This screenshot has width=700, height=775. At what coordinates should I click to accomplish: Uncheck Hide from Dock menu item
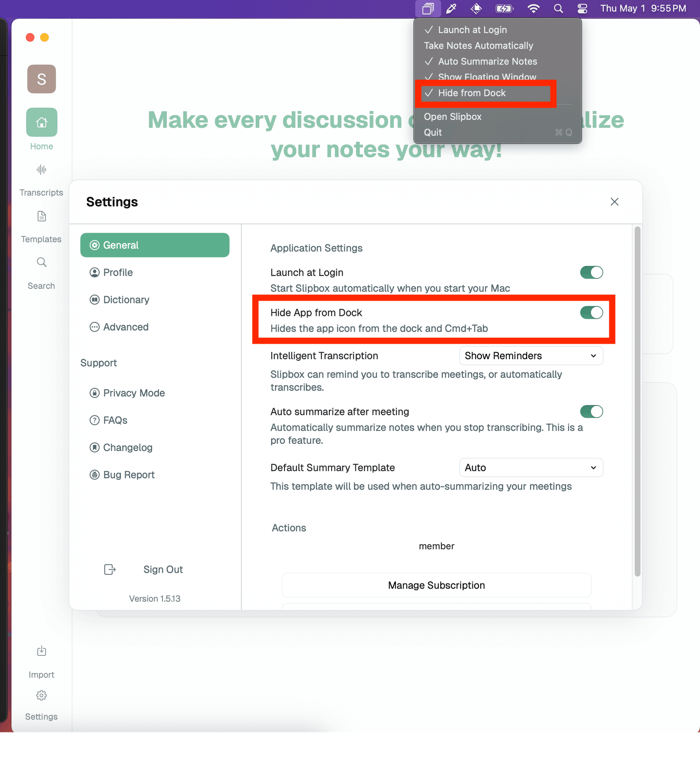(486, 93)
